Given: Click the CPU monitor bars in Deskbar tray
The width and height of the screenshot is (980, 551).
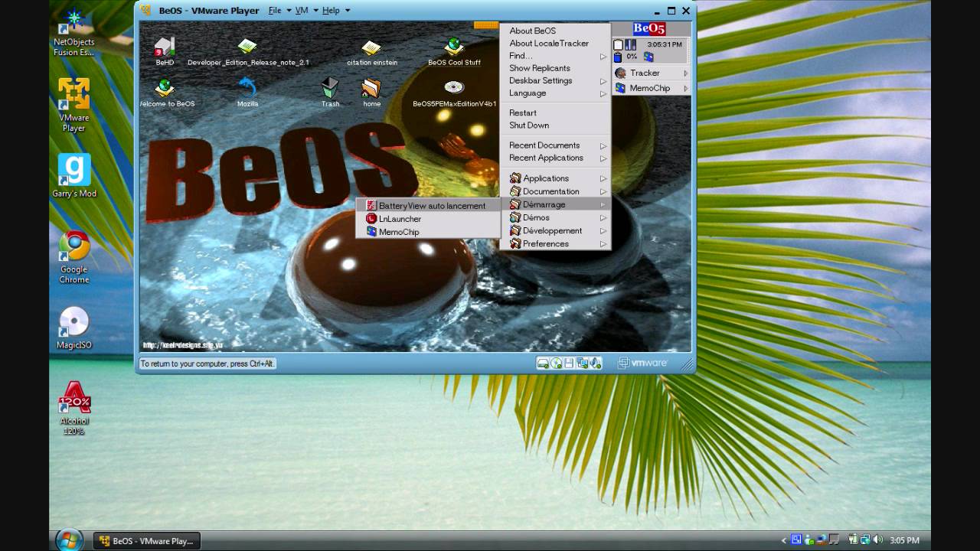Looking at the screenshot, I should click(631, 45).
